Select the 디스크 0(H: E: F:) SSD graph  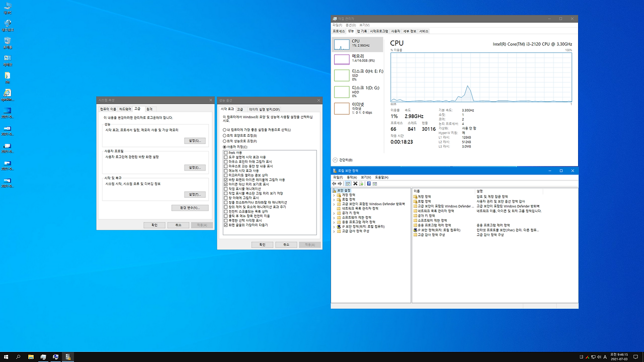358,74
